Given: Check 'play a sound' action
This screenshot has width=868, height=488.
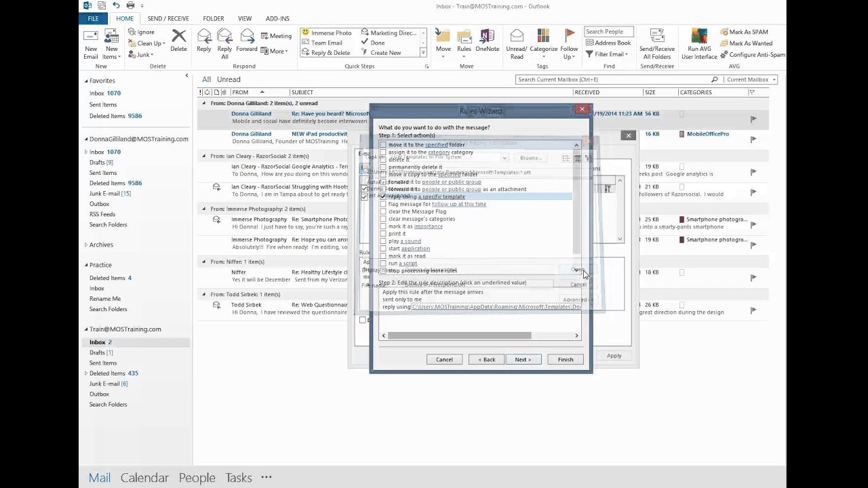Looking at the screenshot, I should [x=383, y=241].
